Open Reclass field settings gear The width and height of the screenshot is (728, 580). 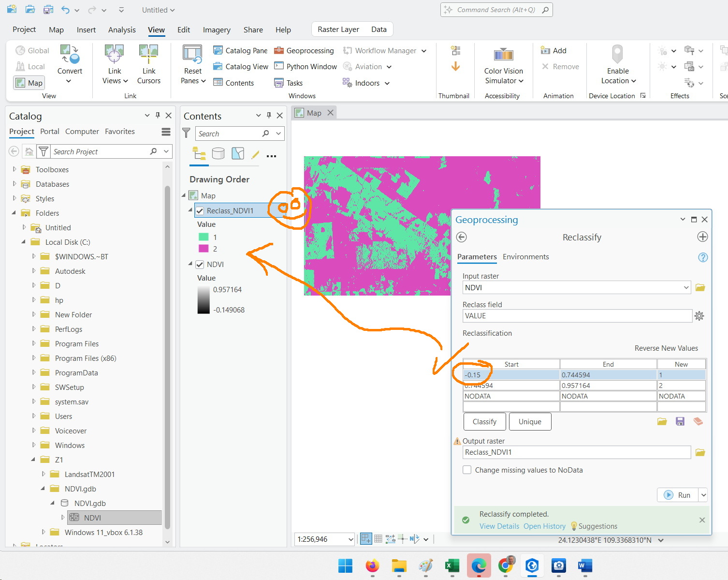pos(699,315)
